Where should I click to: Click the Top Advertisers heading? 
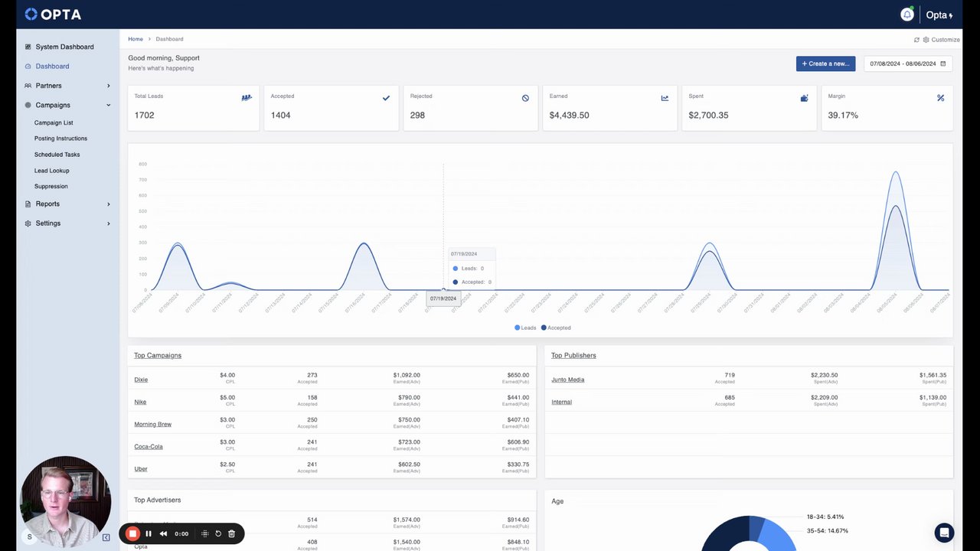pyautogui.click(x=158, y=500)
